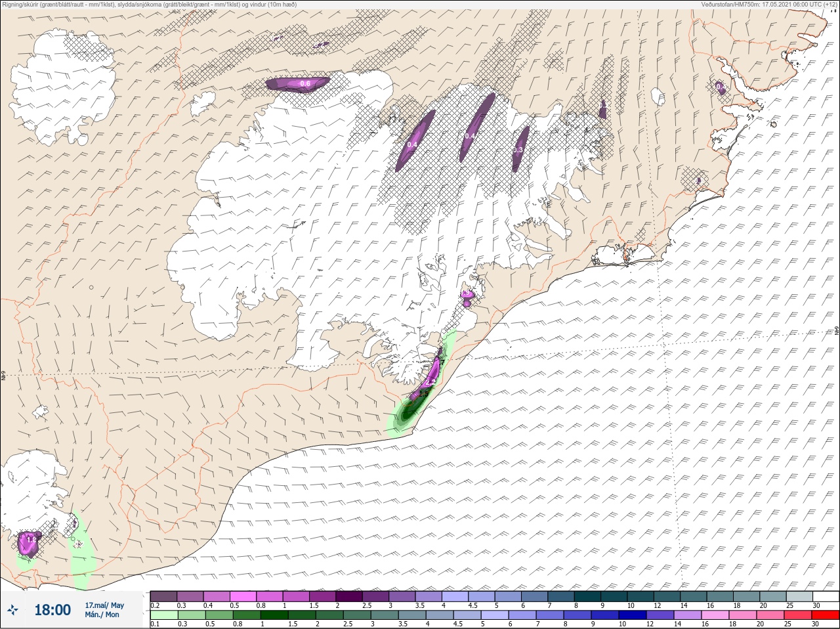Select bottom legend swatch between 3 and 3.5

[x=384, y=615]
